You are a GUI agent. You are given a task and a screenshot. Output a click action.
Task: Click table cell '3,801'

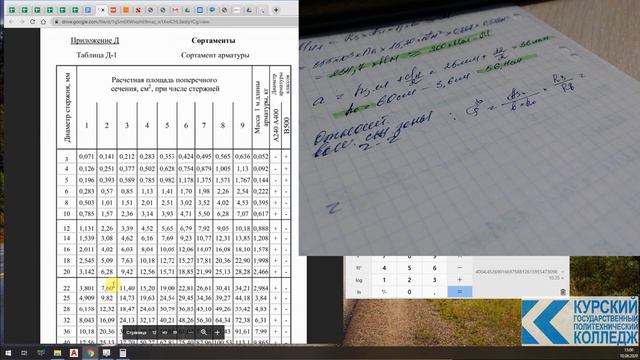coord(87,288)
